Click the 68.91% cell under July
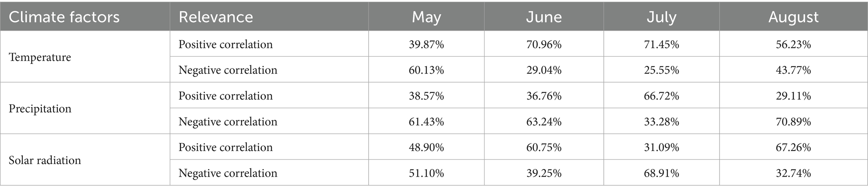Image resolution: width=868 pixels, height=193 pixels. pos(661,173)
